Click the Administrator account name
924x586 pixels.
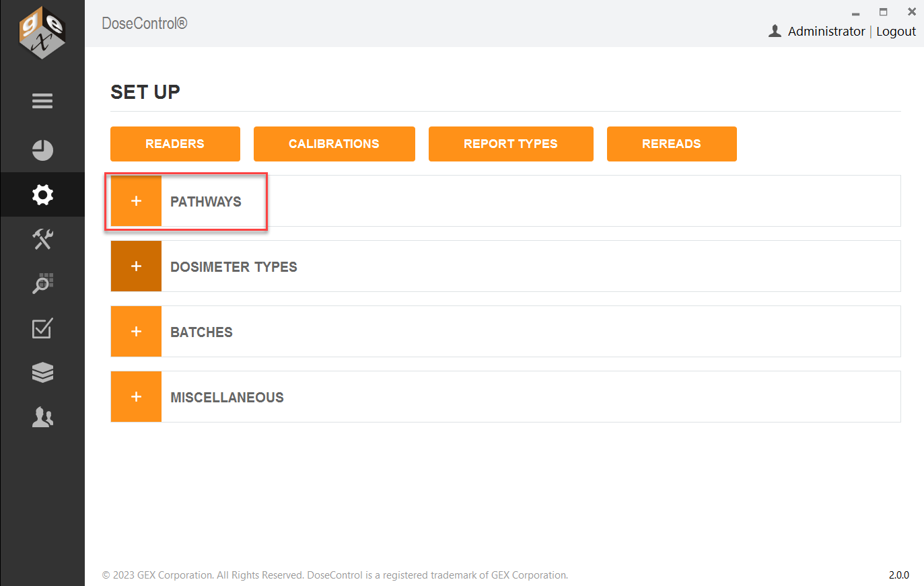tap(826, 32)
